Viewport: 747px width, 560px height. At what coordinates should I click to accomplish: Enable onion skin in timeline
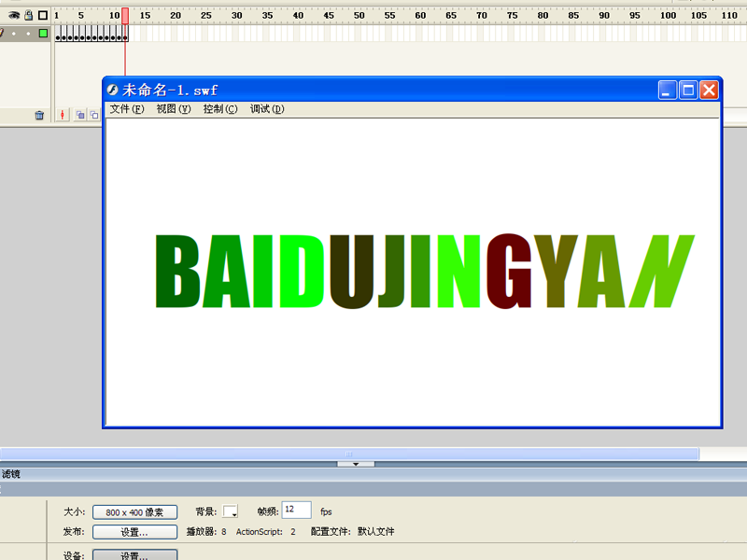[x=80, y=115]
